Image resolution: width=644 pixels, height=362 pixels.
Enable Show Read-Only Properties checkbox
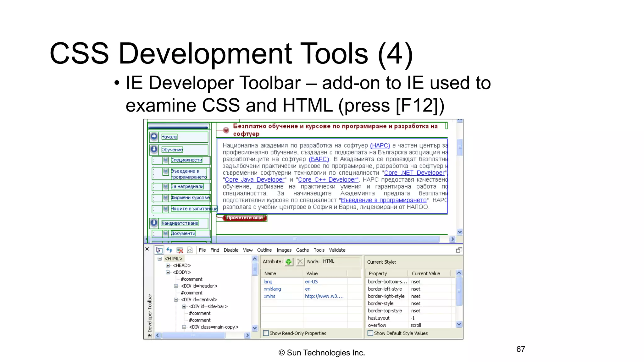coord(266,333)
